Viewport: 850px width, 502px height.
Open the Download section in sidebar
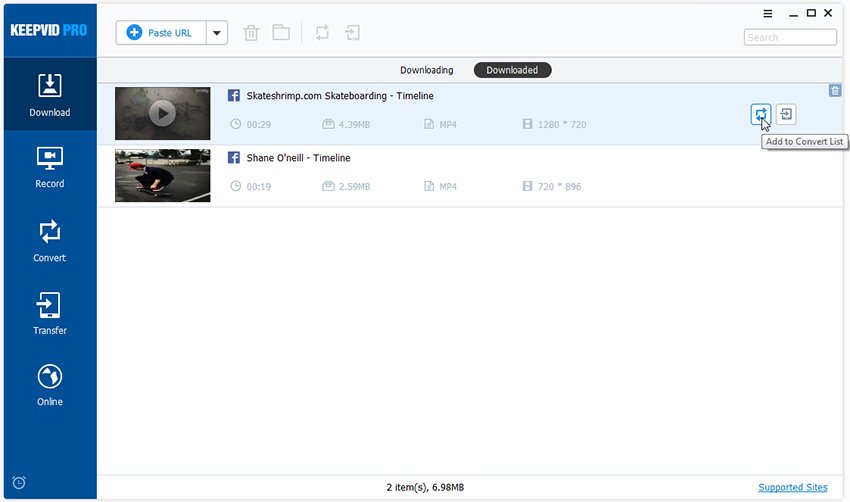point(49,95)
